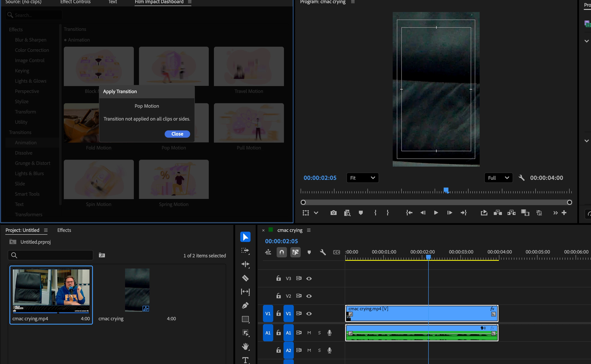Open Program monitor panel menu

(x=353, y=2)
